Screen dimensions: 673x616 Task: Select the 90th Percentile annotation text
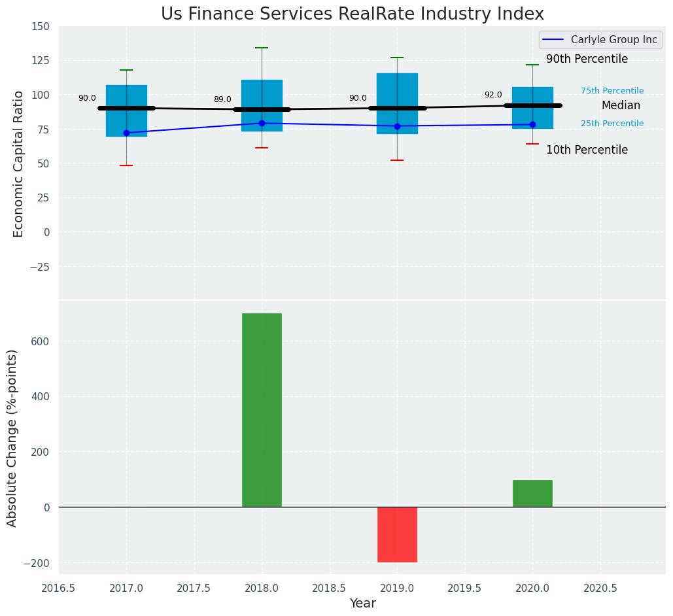[587, 60]
